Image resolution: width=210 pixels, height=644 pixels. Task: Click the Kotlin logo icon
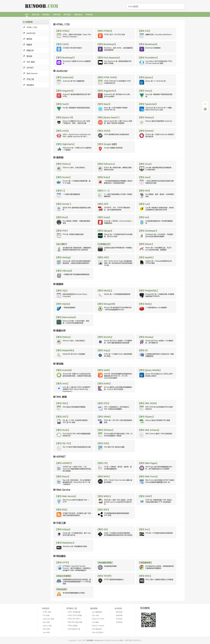(100, 388)
